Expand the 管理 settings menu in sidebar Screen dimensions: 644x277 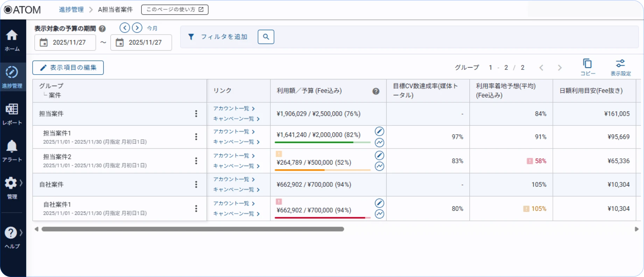pyautogui.click(x=13, y=187)
